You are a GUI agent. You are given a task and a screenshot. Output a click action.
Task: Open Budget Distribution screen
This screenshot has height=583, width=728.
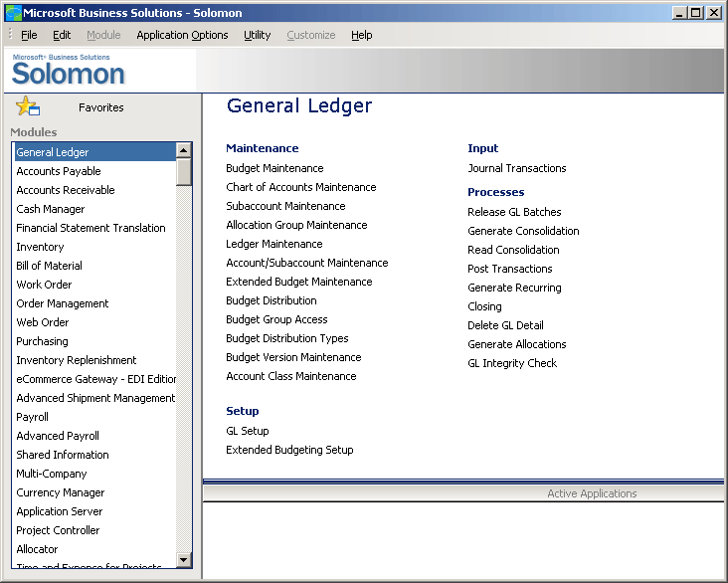(272, 300)
